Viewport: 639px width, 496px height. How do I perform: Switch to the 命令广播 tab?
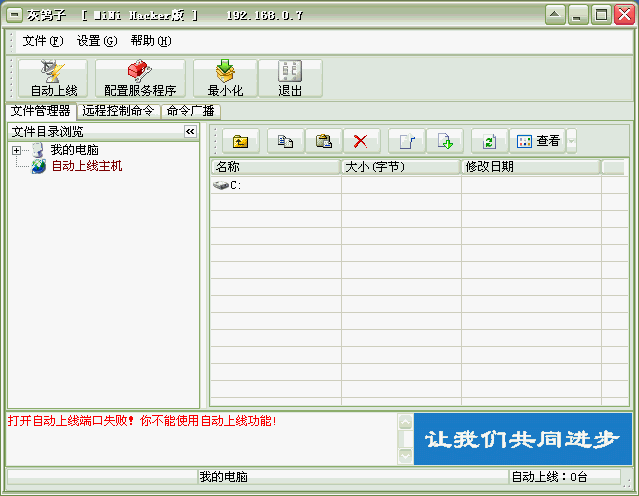(x=190, y=111)
